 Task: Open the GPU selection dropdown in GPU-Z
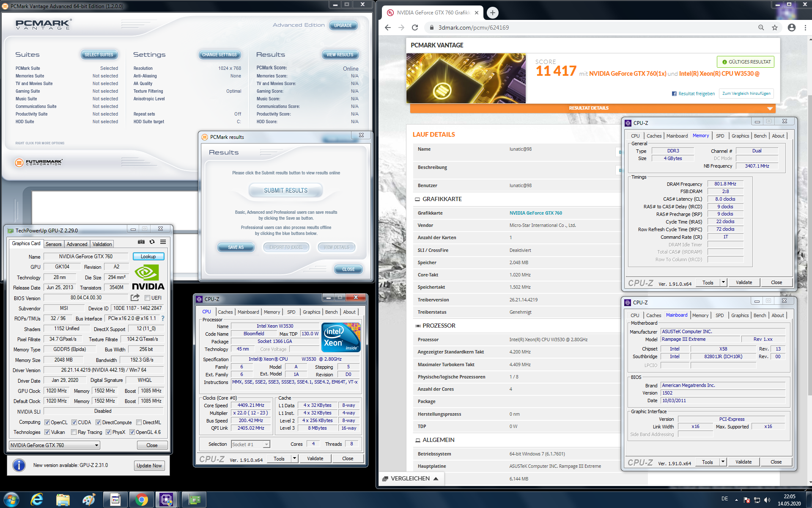(54, 445)
